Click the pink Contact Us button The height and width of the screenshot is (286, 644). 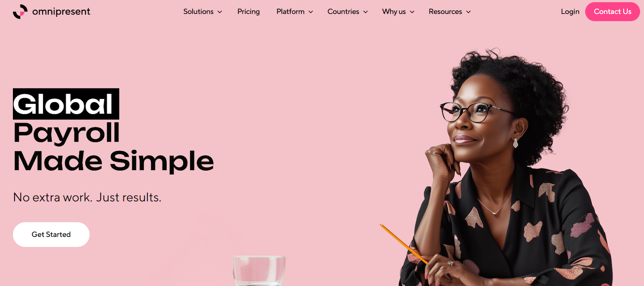pyautogui.click(x=612, y=12)
